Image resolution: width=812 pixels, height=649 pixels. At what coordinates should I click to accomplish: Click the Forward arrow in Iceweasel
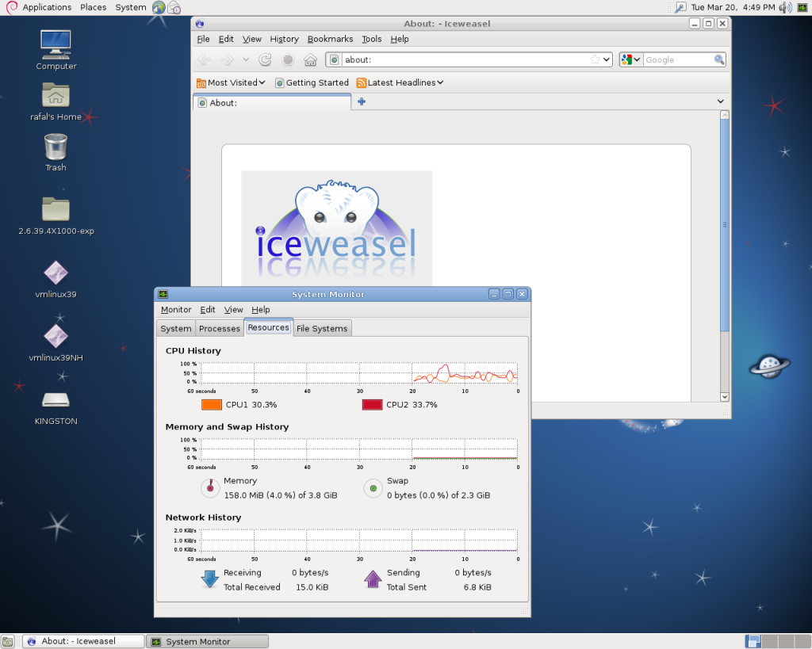click(228, 60)
